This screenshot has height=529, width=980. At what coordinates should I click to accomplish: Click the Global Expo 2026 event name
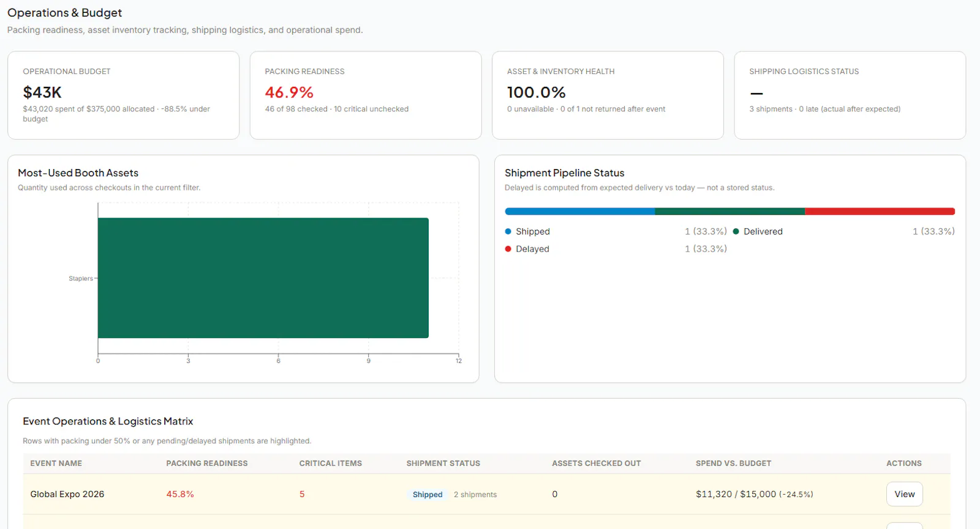(67, 494)
